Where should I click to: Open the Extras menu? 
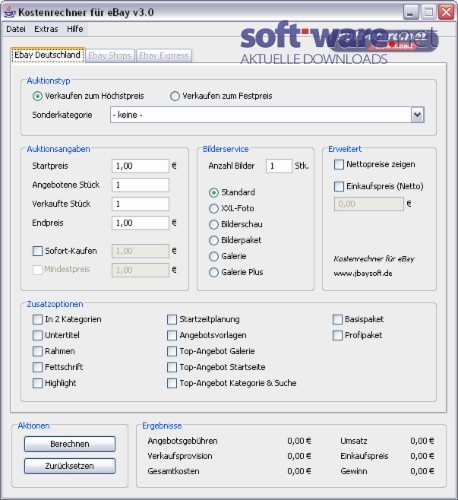46,29
